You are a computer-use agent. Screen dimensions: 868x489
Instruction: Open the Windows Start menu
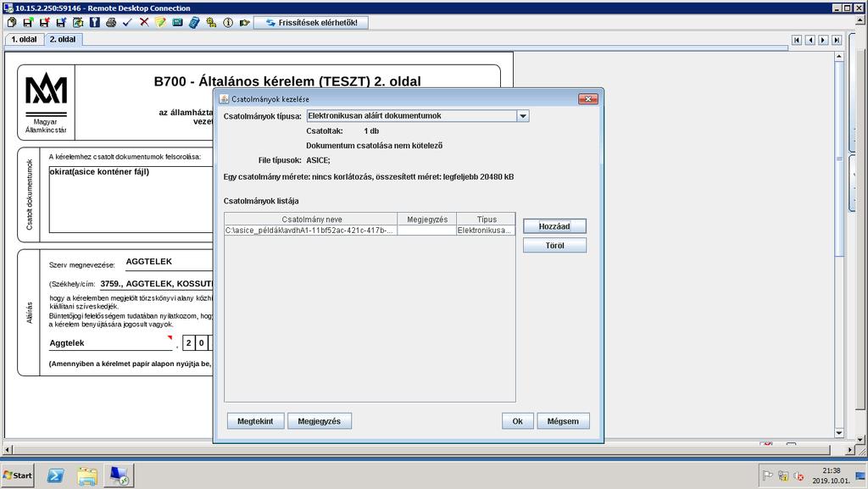click(x=17, y=475)
